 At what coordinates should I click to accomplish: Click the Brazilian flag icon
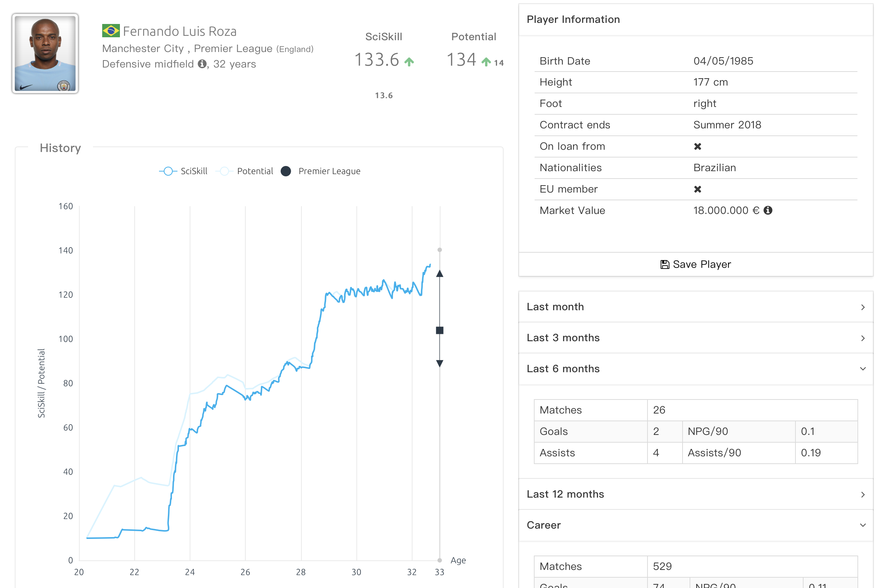pos(111,31)
